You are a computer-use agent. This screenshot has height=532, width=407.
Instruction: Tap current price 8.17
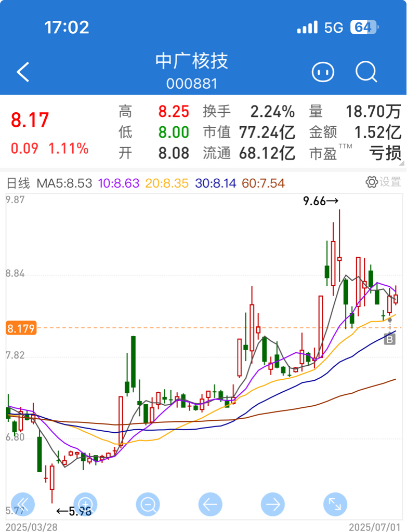point(30,120)
